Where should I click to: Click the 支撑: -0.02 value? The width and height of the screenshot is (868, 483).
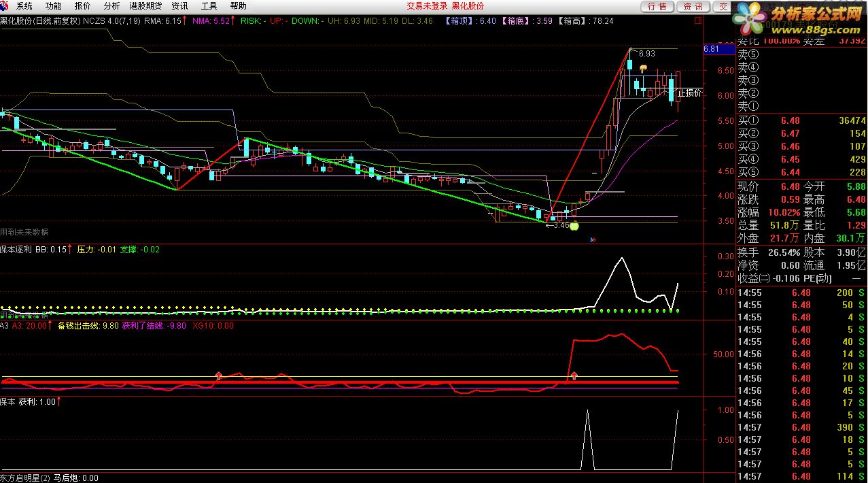click(x=140, y=250)
